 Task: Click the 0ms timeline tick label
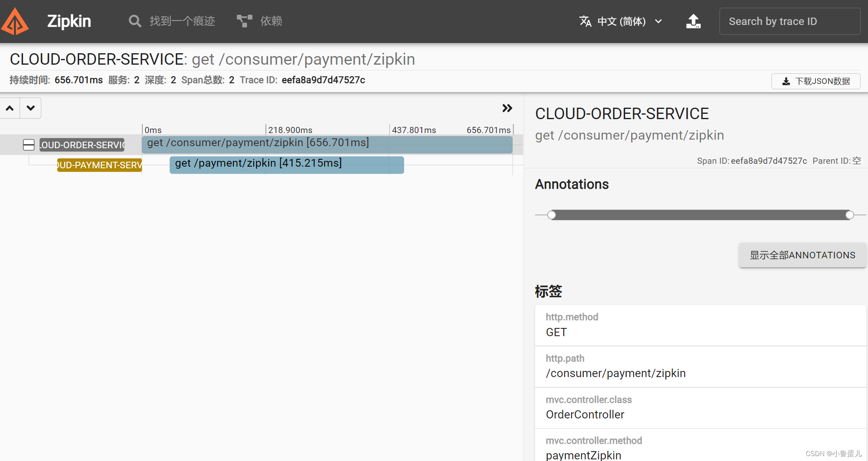coord(153,130)
